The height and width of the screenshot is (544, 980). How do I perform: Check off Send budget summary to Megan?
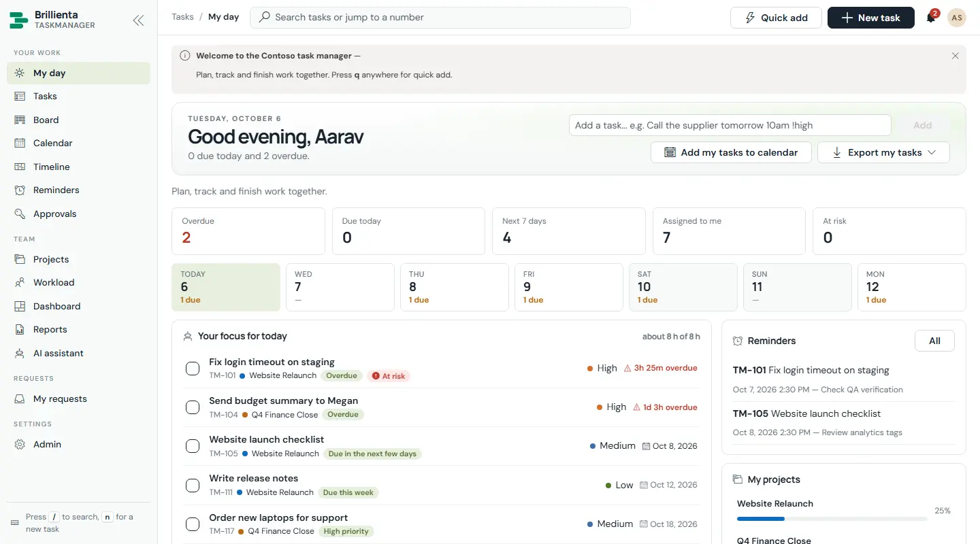193,407
